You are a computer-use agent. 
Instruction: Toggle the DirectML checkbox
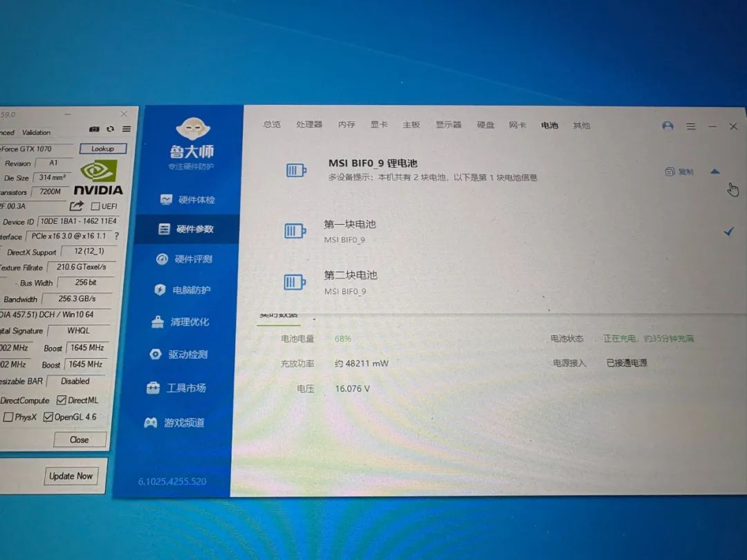coord(61,400)
